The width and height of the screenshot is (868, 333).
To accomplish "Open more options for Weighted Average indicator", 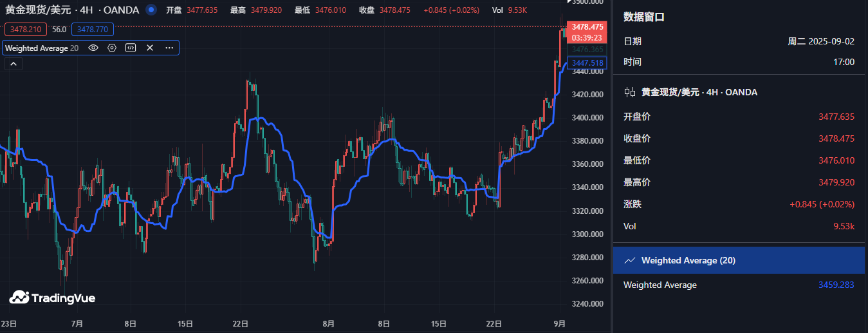I will pyautogui.click(x=169, y=48).
